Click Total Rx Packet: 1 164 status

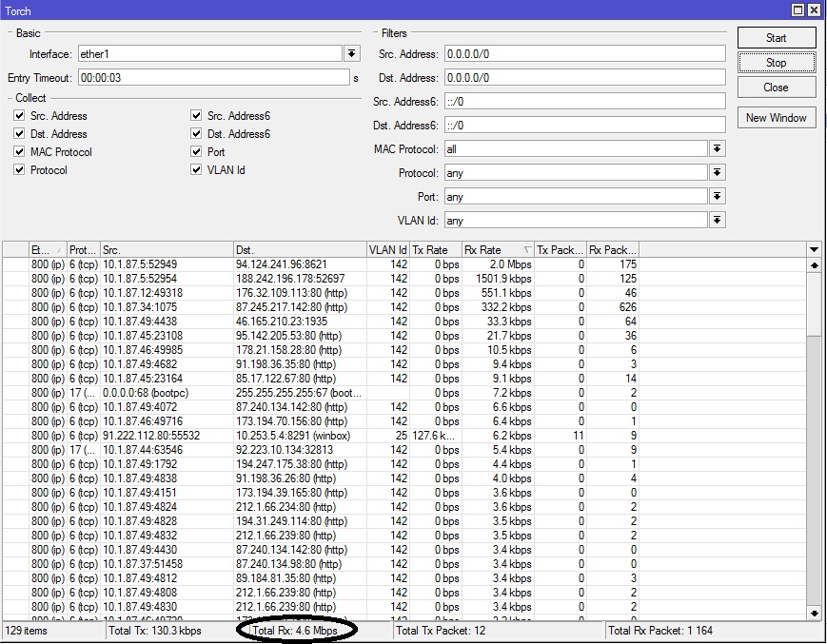pyautogui.click(x=660, y=631)
